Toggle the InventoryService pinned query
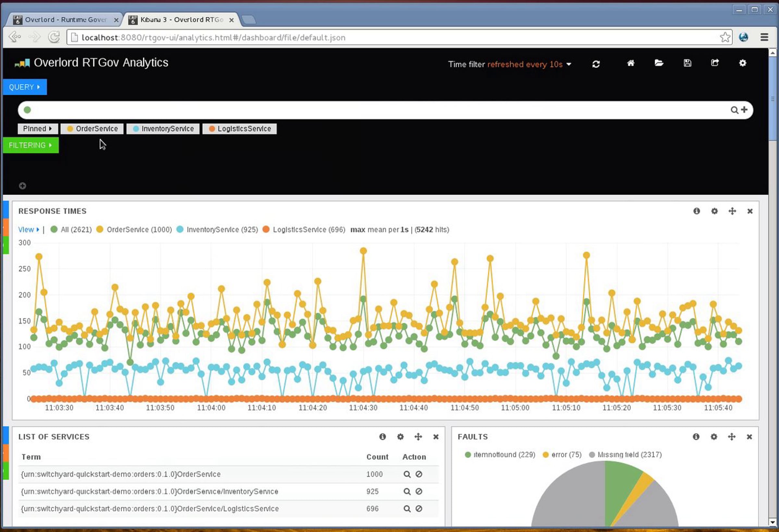The width and height of the screenshot is (779, 532). click(163, 129)
